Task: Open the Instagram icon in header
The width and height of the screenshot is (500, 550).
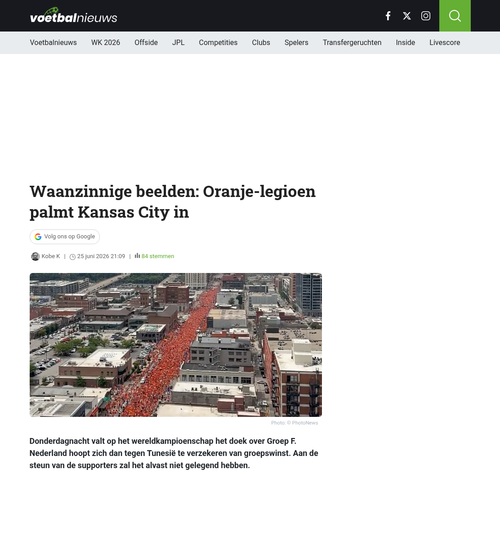Action: [426, 16]
